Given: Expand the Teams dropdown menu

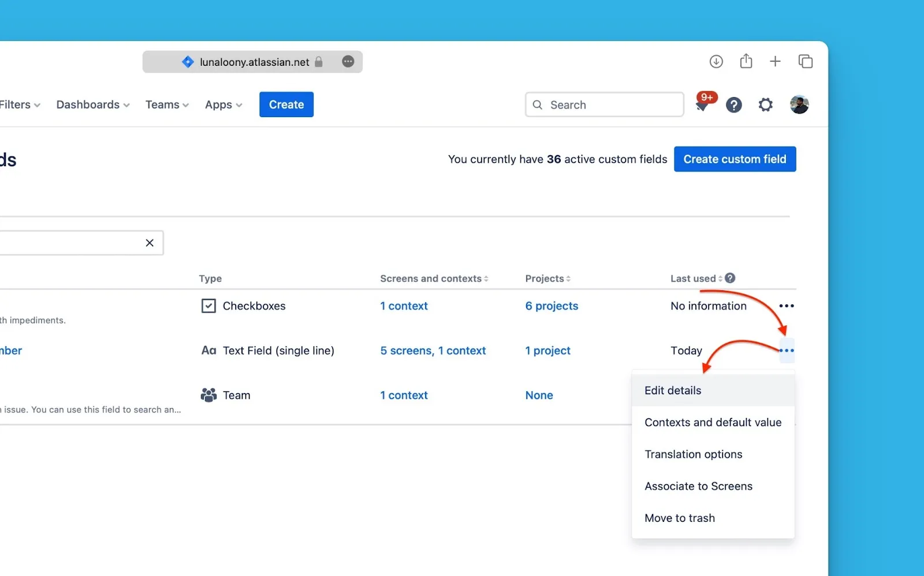Looking at the screenshot, I should point(167,105).
